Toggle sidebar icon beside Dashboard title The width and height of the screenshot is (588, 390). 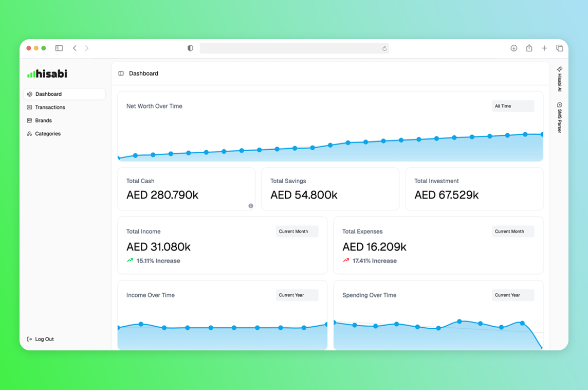[x=121, y=74]
